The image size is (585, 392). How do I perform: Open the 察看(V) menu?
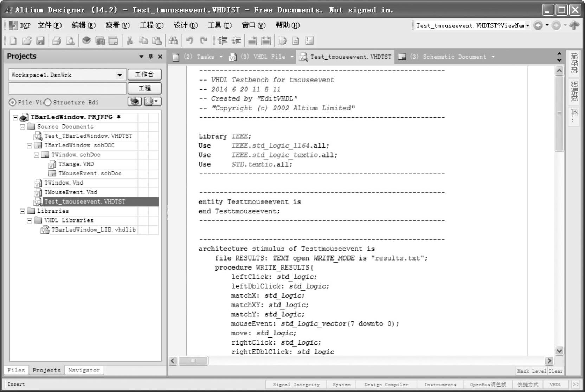(117, 25)
